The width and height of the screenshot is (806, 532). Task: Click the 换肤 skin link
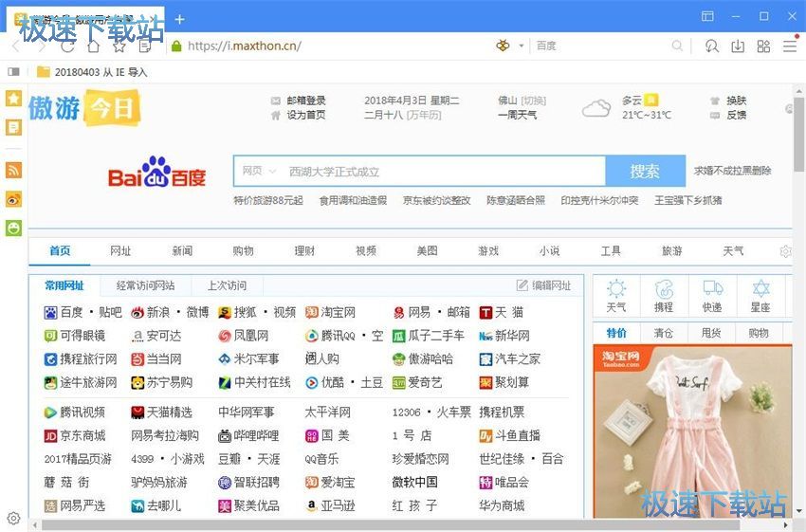tap(736, 101)
